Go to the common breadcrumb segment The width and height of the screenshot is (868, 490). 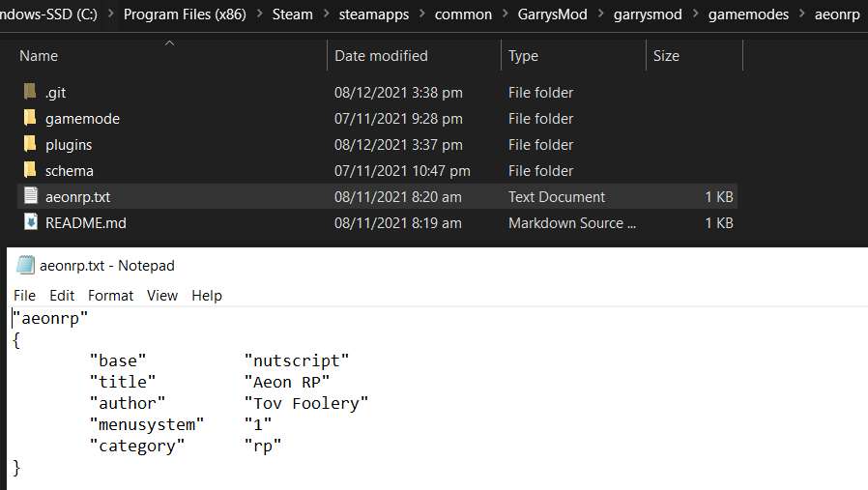(463, 14)
